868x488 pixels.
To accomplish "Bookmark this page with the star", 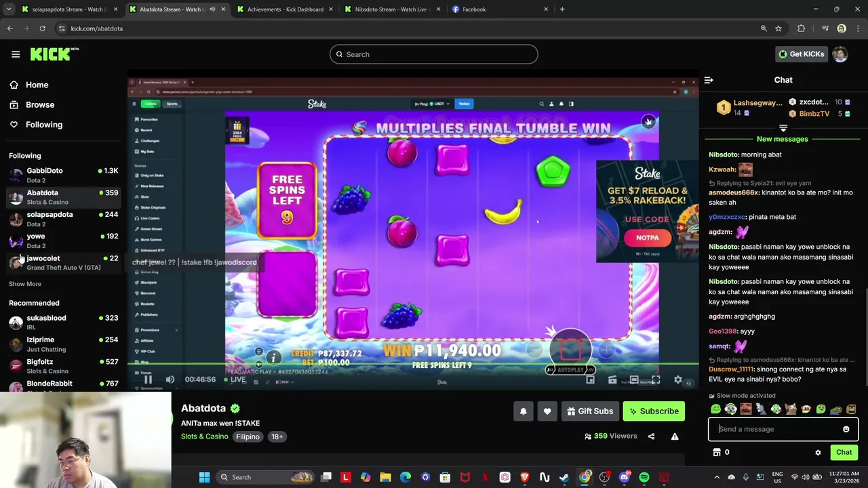I will click(778, 28).
